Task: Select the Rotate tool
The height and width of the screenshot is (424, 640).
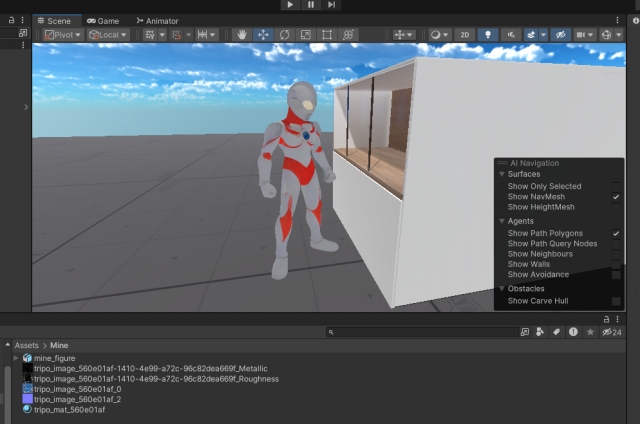Action: (284, 35)
